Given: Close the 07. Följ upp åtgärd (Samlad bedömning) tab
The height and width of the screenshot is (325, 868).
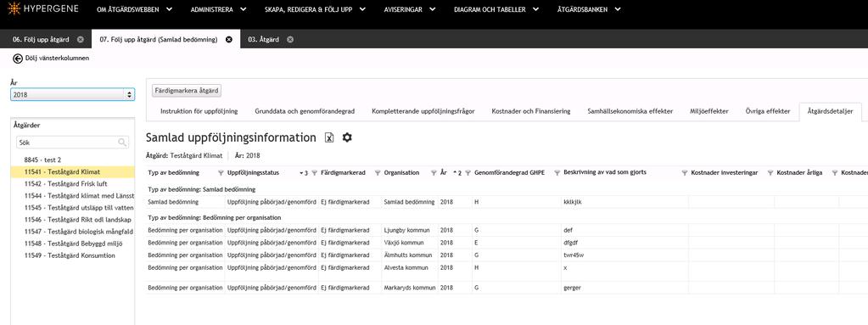Looking at the screenshot, I should [x=228, y=39].
